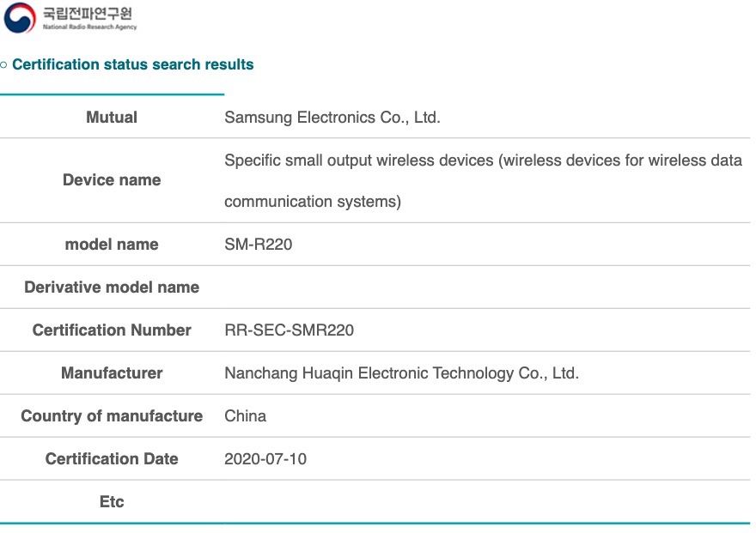Click the Country of manufacture label
This screenshot has height=533, width=756.
[112, 415]
